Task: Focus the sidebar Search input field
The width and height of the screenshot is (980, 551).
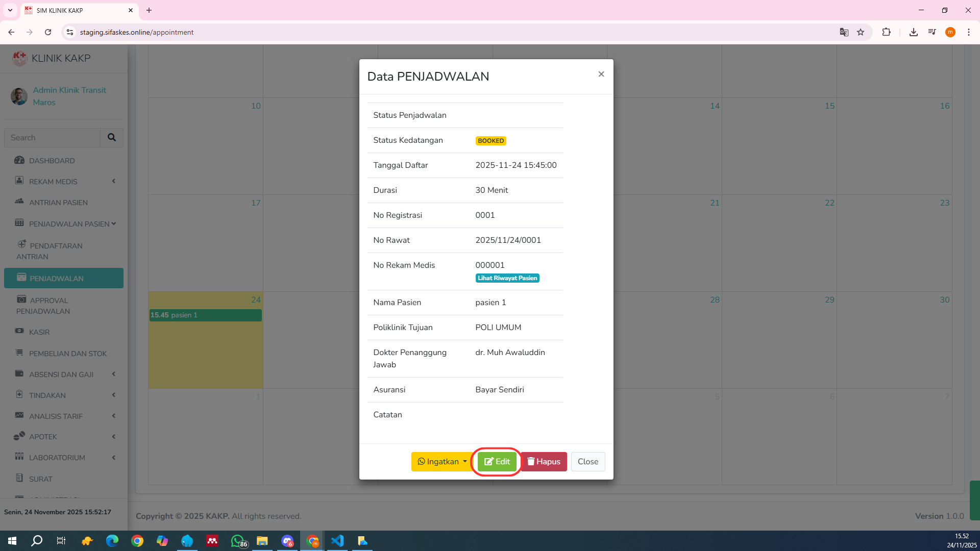Action: (52, 138)
